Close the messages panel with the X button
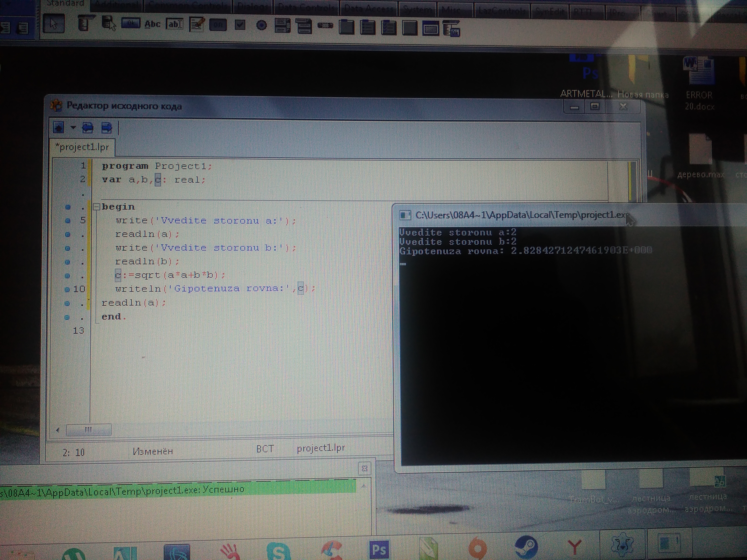Image resolution: width=747 pixels, height=560 pixels. click(364, 468)
